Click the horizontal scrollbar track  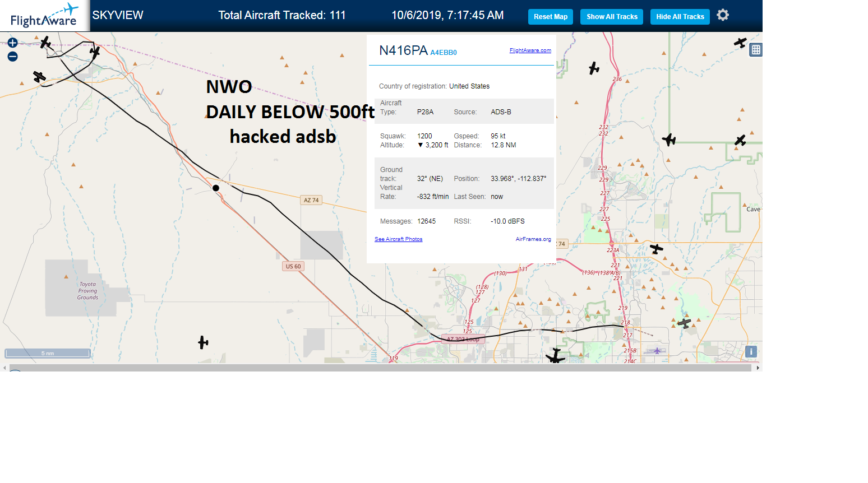(381, 368)
